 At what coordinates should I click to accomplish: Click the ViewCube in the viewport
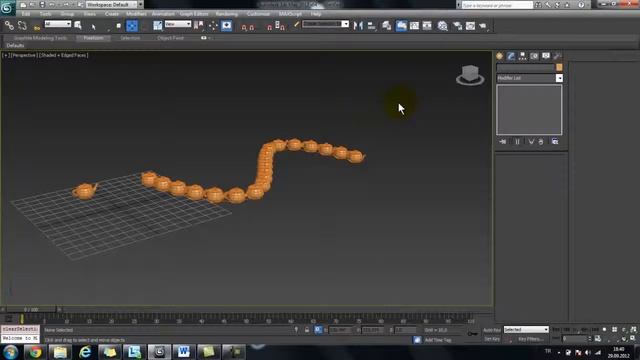point(470,75)
